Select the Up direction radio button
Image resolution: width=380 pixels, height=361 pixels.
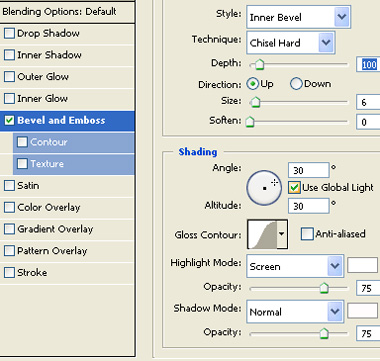[253, 84]
